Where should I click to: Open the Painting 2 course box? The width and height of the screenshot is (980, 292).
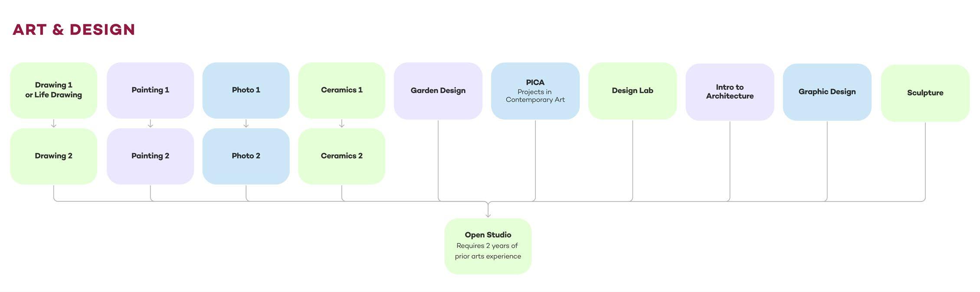coord(150,156)
